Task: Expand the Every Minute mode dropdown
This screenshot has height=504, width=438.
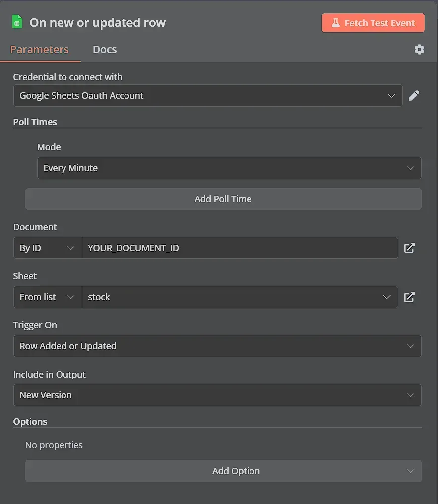Action: [229, 168]
